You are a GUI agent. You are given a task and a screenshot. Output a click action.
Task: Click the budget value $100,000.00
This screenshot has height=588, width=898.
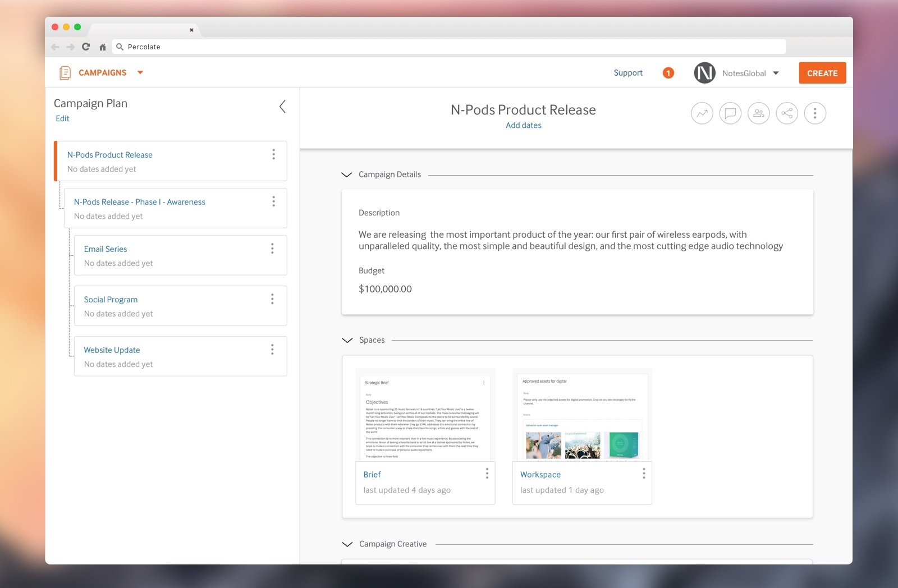(385, 289)
